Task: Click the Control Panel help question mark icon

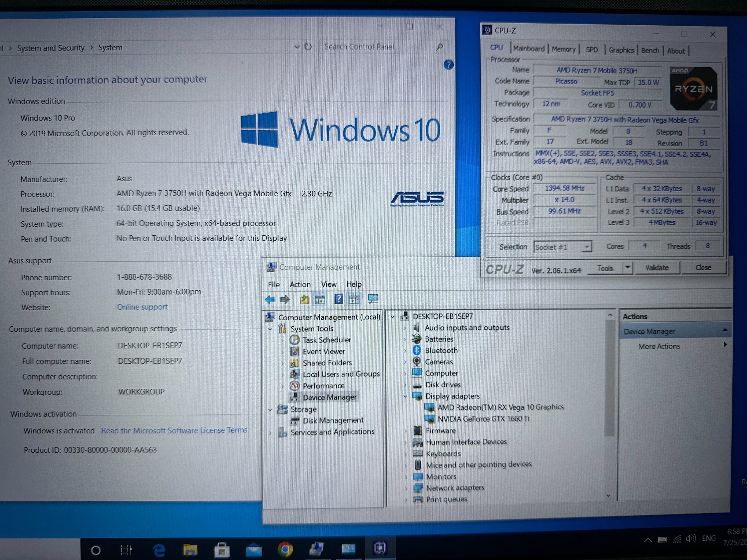Action: point(448,64)
